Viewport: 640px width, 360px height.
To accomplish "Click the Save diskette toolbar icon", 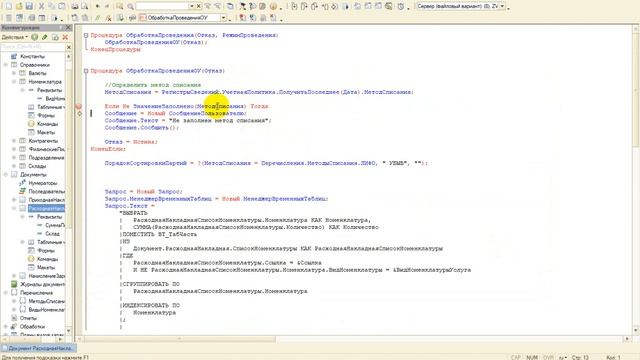I will tap(29, 7).
